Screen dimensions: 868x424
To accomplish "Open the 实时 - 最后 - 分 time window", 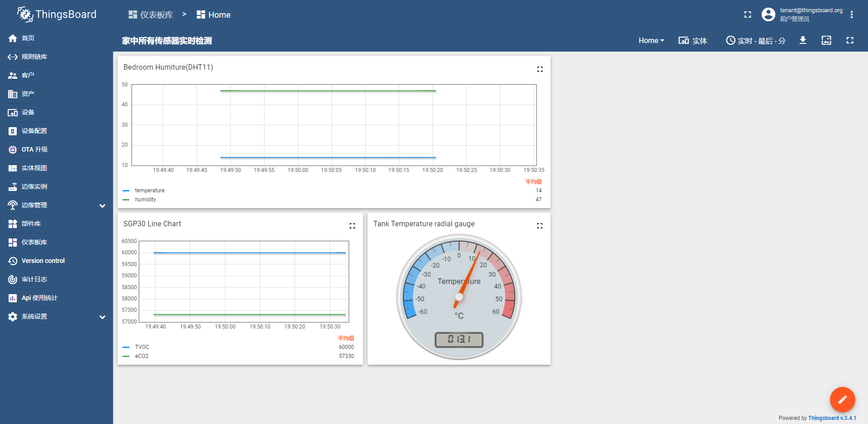I will tap(756, 40).
